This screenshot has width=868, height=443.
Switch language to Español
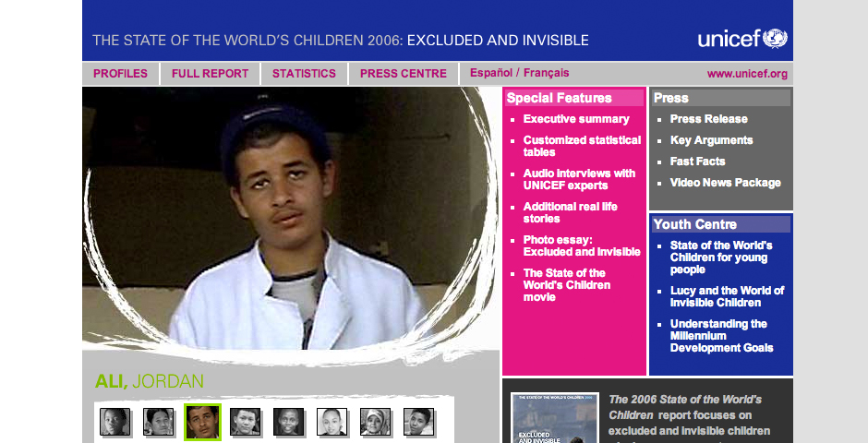point(491,73)
